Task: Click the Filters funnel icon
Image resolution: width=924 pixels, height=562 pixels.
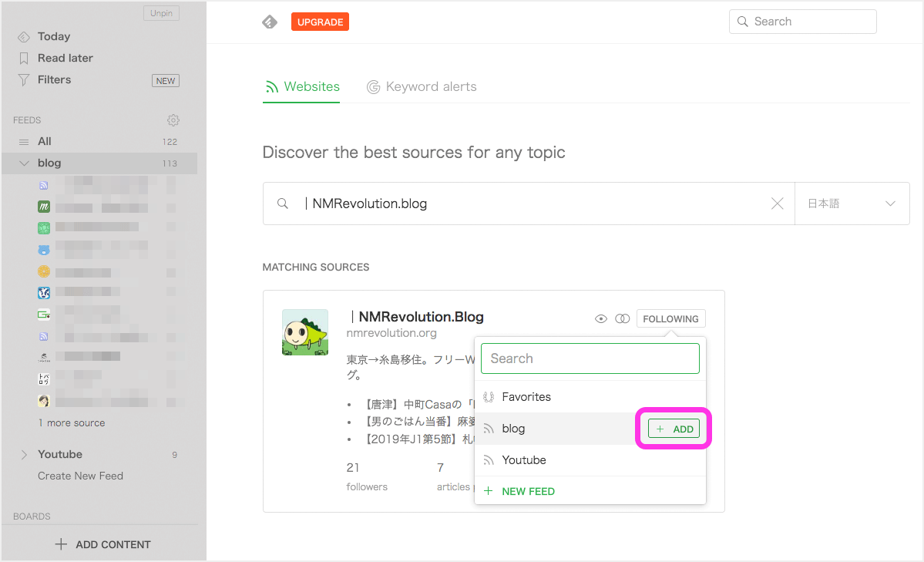Action: click(24, 80)
